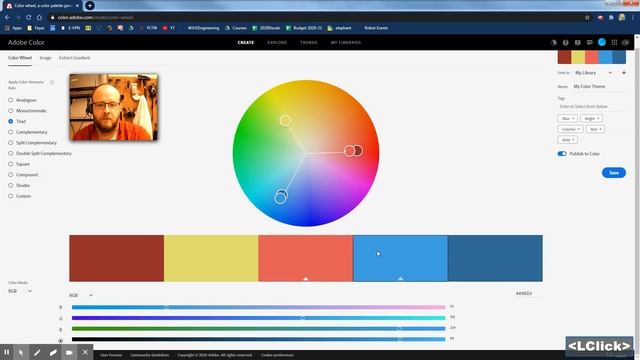Viewport: 640px width, 360px height.
Task: Click the blue handle on the color wheel
Action: (x=280, y=198)
